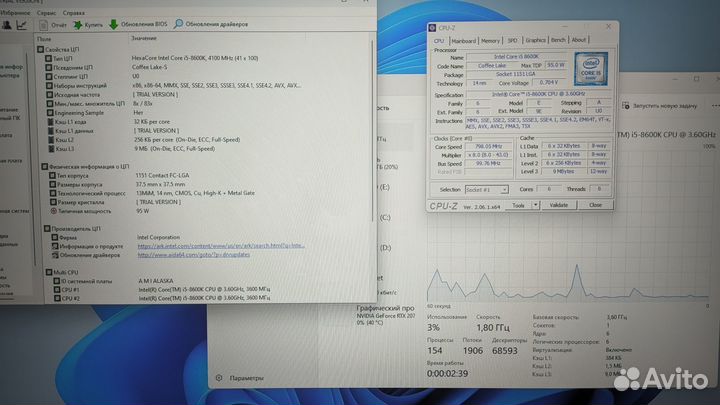Click the AIDA64 vertical scrollbar
The image size is (720, 405).
tap(371, 131)
